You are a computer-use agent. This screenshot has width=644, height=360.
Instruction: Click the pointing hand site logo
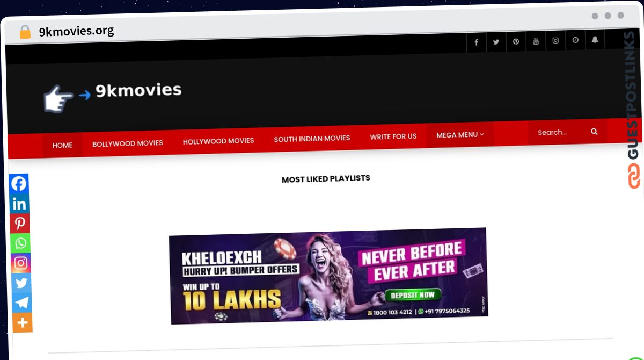point(58,99)
